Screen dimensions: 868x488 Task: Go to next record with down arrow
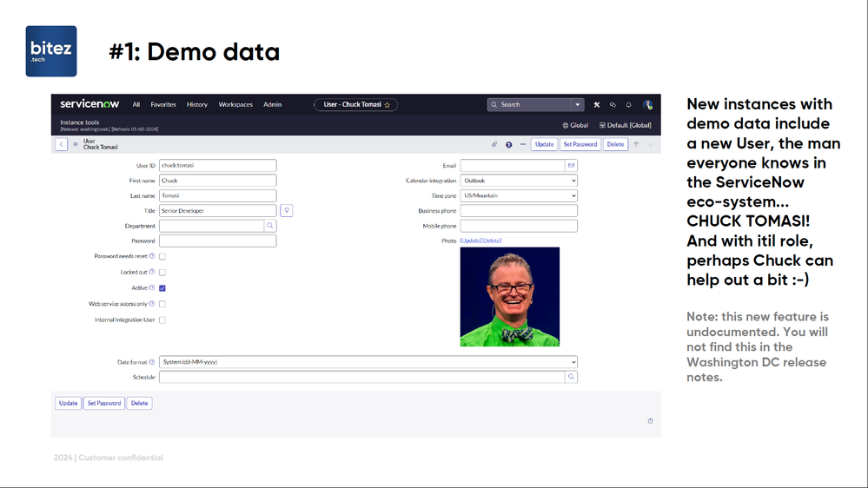[x=651, y=144]
